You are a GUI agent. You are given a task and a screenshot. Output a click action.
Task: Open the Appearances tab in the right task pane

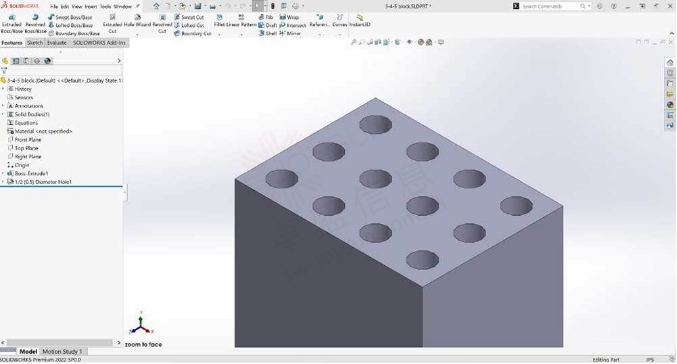[x=670, y=104]
